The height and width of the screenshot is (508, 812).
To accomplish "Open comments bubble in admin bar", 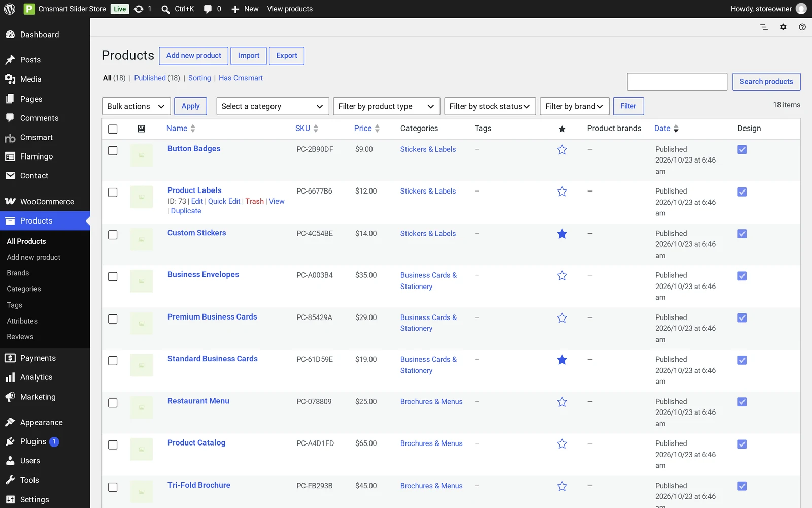I will tap(212, 9).
